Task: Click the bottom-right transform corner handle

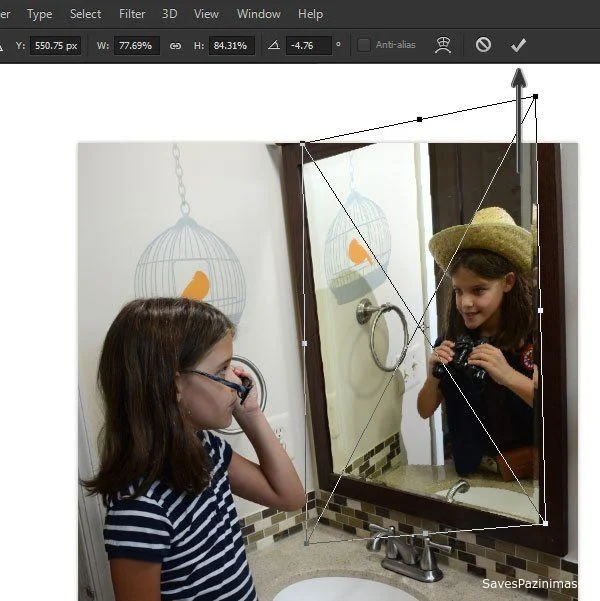Action: point(546,523)
